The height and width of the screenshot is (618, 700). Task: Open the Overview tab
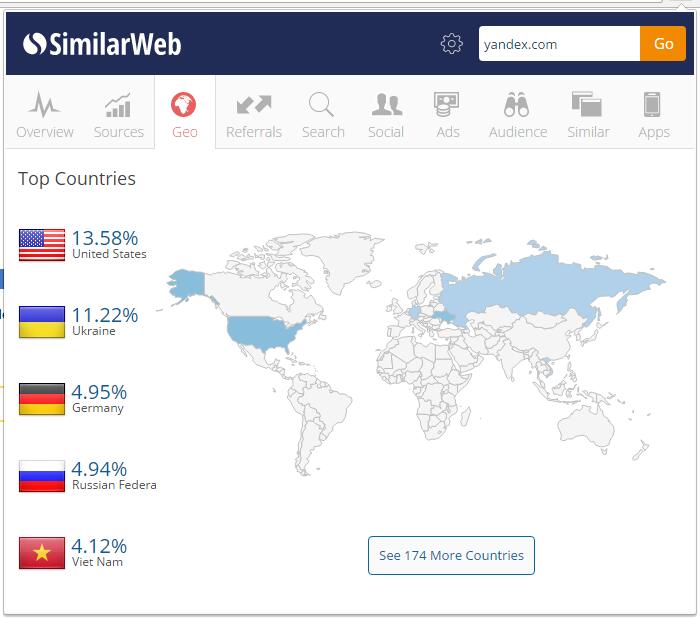pyautogui.click(x=45, y=114)
